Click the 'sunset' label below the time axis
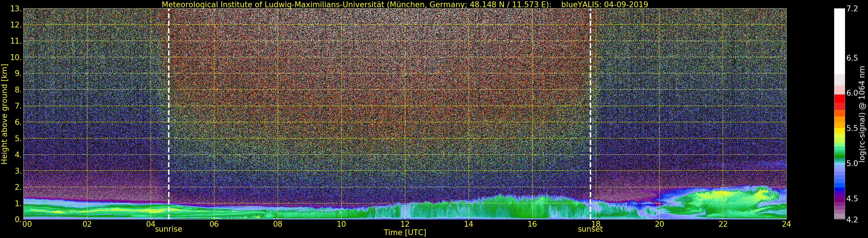868x238 pixels. pos(590,229)
